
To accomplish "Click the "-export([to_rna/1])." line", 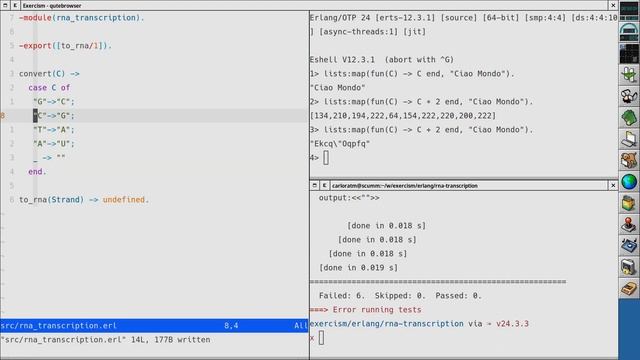I will pos(65,46).
